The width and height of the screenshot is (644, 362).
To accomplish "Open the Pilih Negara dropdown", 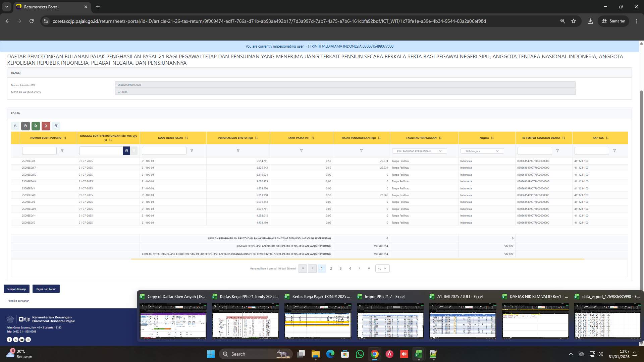I will (x=482, y=151).
